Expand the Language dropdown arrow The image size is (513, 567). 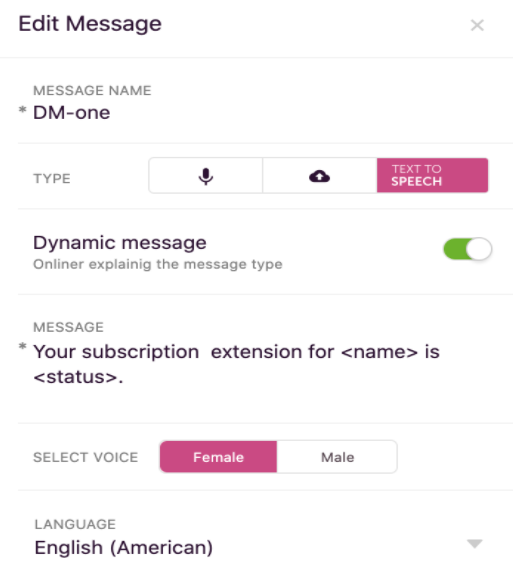[x=475, y=543]
